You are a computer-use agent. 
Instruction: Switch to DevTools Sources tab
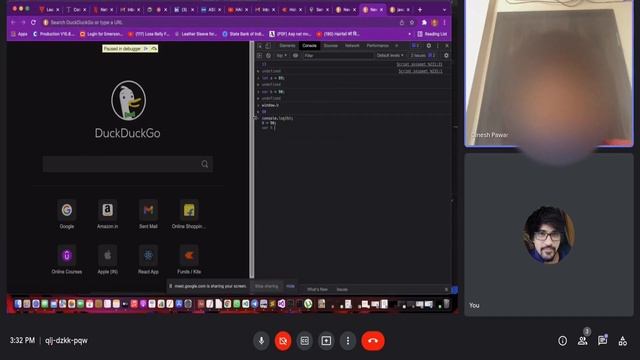331,46
